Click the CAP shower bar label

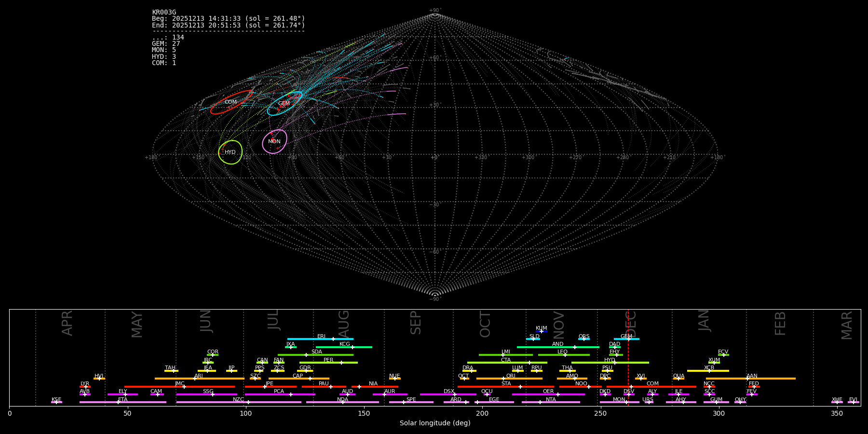[298, 376]
